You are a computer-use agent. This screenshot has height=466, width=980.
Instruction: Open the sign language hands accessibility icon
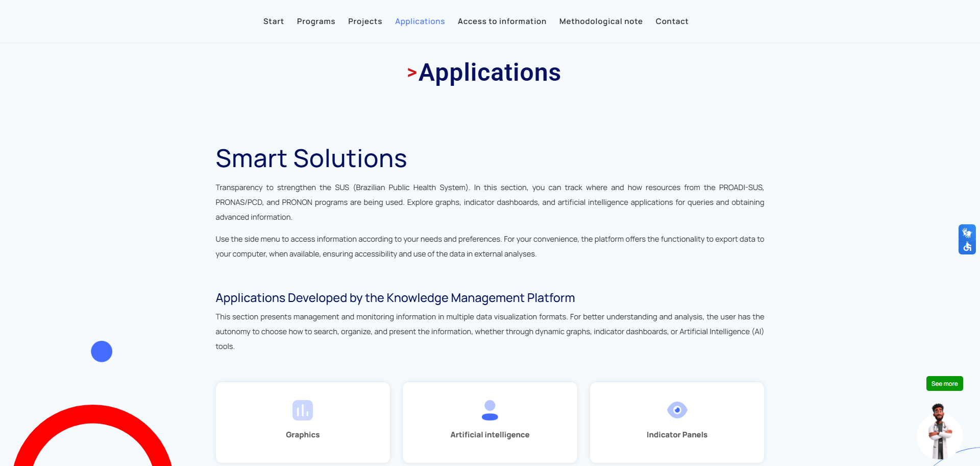[967, 233]
